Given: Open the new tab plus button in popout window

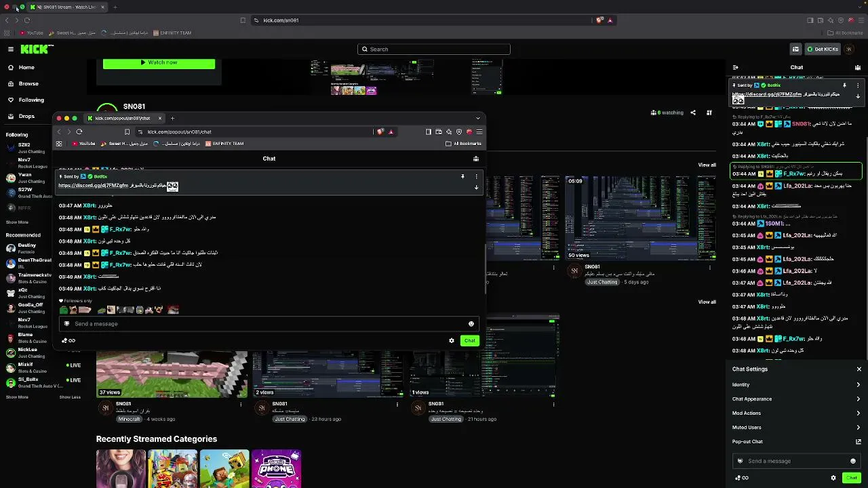Looking at the screenshot, I should coord(172,118).
